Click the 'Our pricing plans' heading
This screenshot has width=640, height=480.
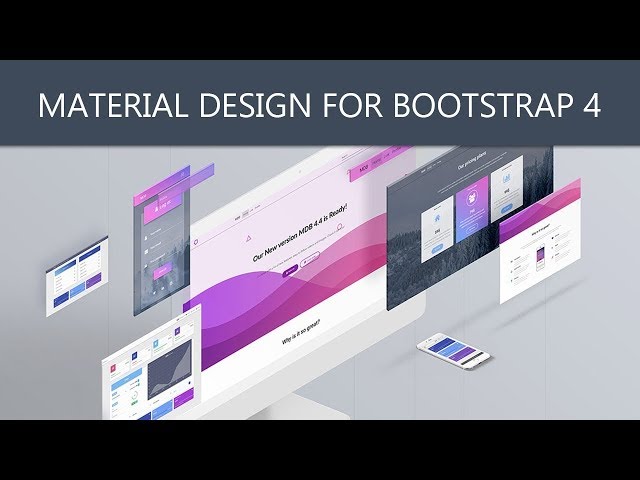pyautogui.click(x=471, y=161)
